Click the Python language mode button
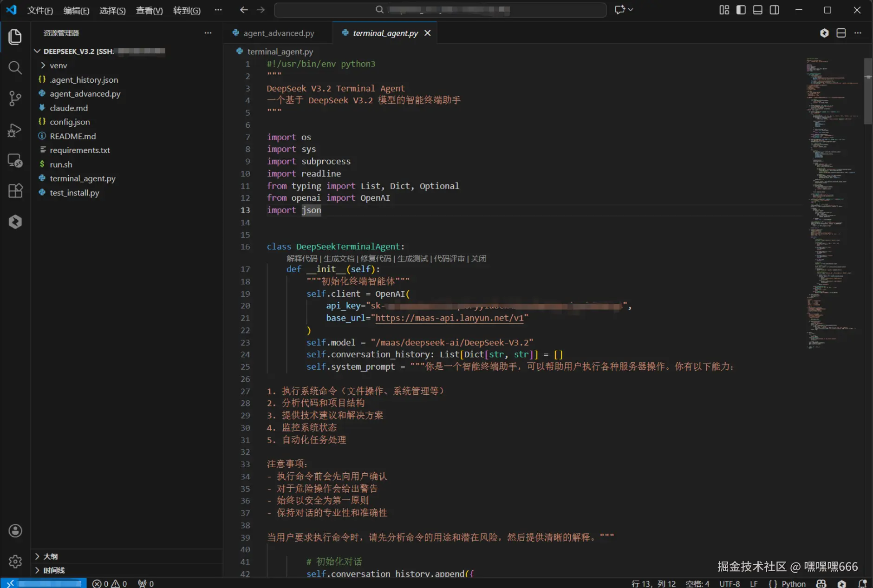Image resolution: width=873 pixels, height=588 pixels. point(793,583)
